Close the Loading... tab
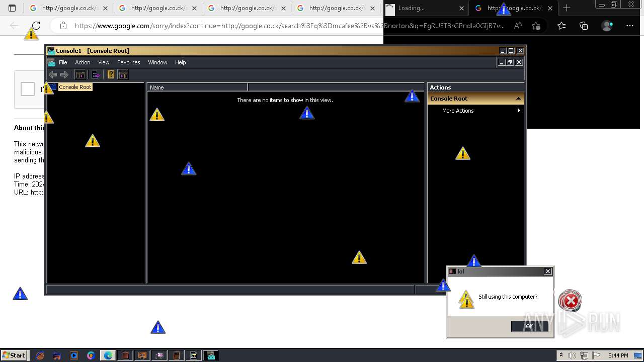This screenshot has height=362, width=644. click(462, 8)
